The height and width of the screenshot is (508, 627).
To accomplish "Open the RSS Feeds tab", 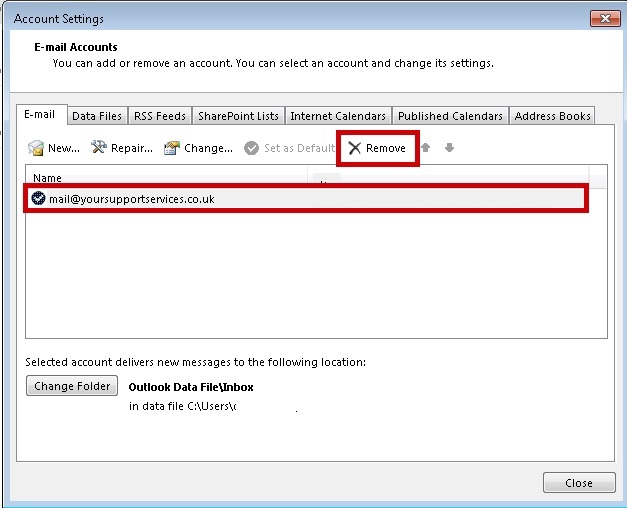I will coord(160,116).
